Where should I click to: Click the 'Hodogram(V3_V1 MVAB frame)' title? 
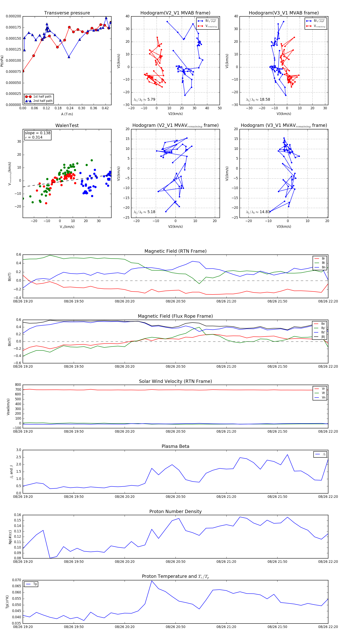(284, 13)
